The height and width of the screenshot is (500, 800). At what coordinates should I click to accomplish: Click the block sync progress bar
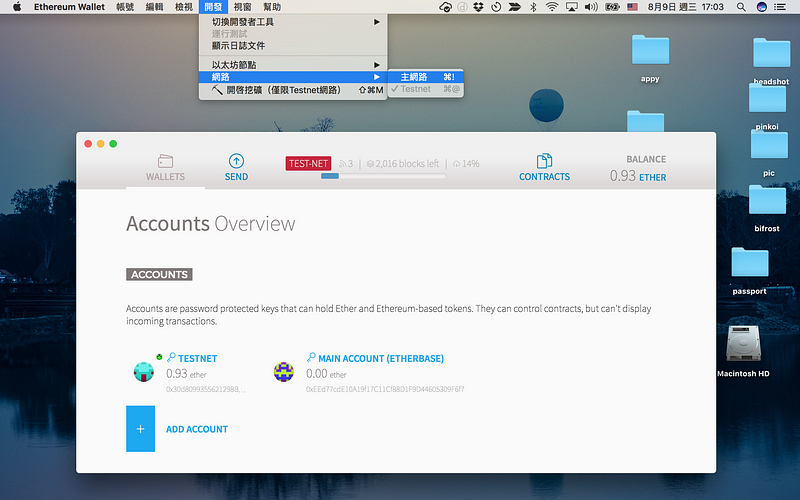383,176
